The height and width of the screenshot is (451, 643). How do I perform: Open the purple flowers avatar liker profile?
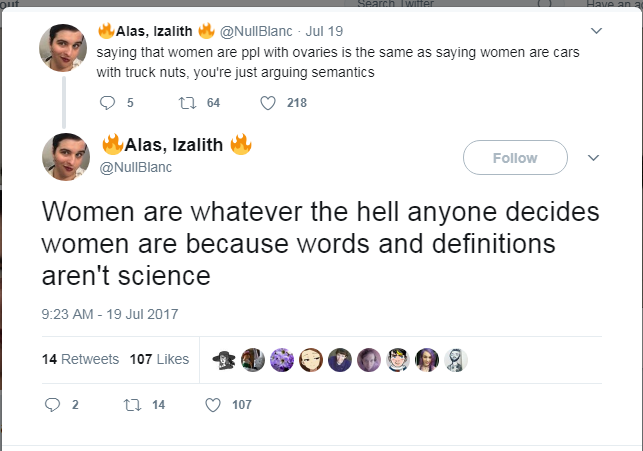click(282, 360)
